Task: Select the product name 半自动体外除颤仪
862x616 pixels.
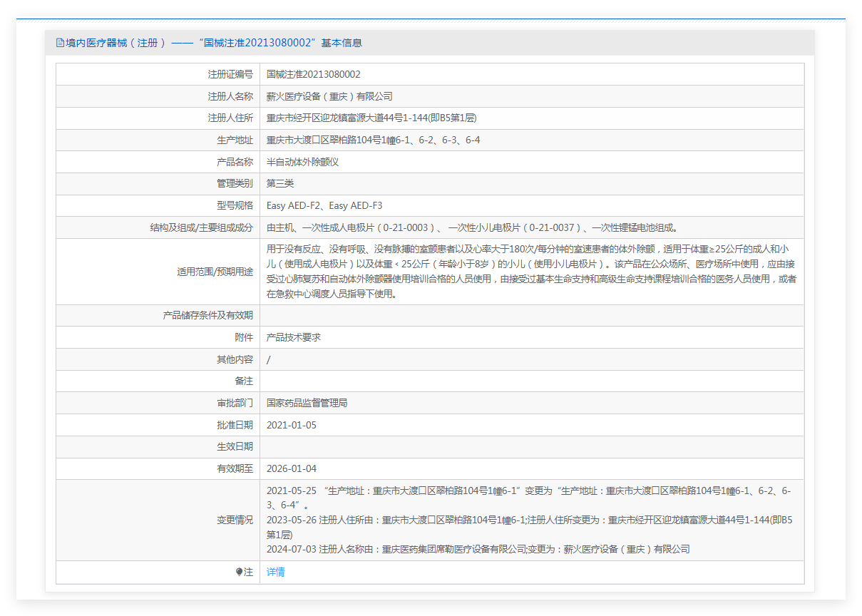Action: [x=302, y=162]
